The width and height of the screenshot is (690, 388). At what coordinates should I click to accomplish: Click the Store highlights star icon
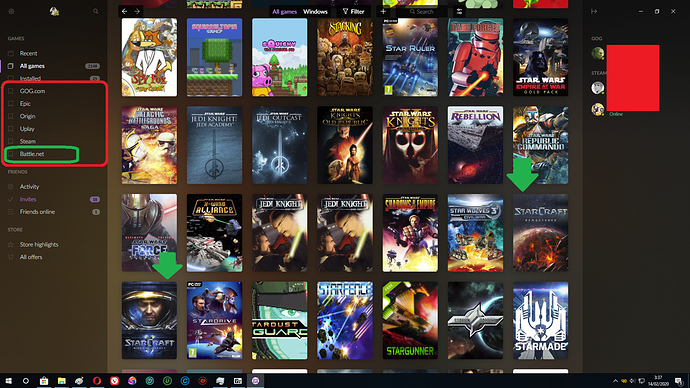(11, 245)
